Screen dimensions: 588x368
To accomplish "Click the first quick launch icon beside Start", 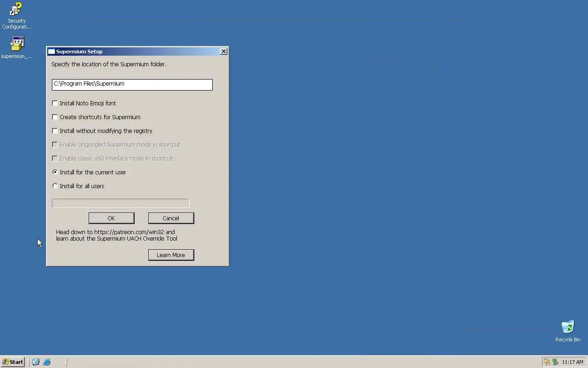I will [36, 362].
